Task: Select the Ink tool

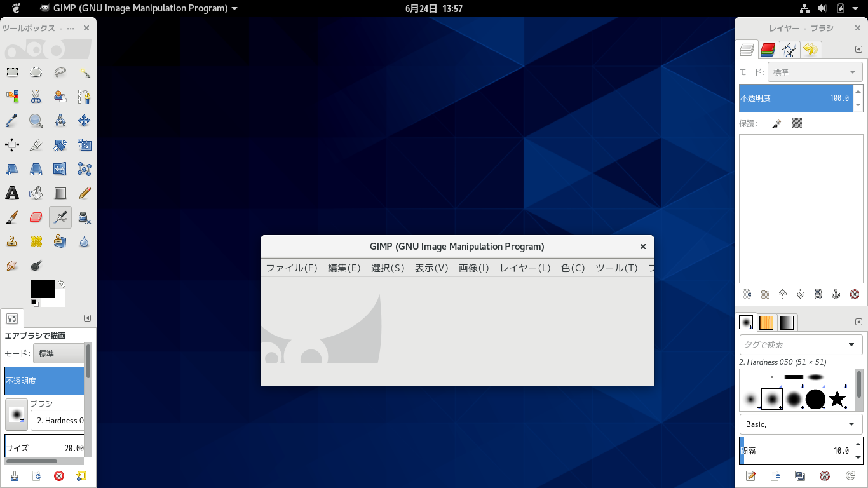Action: (x=85, y=217)
